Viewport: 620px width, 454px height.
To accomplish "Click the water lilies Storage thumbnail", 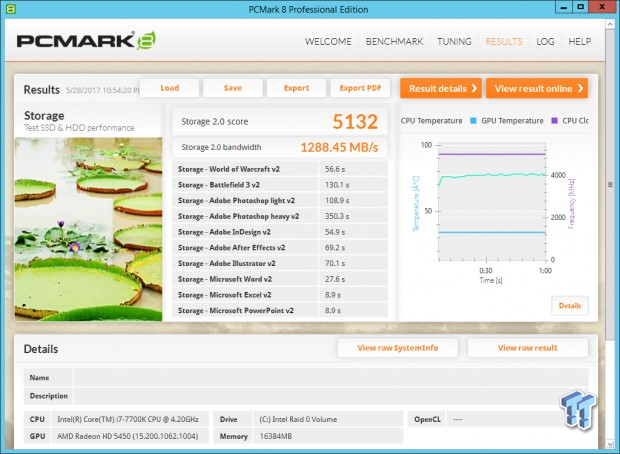I will [x=89, y=229].
